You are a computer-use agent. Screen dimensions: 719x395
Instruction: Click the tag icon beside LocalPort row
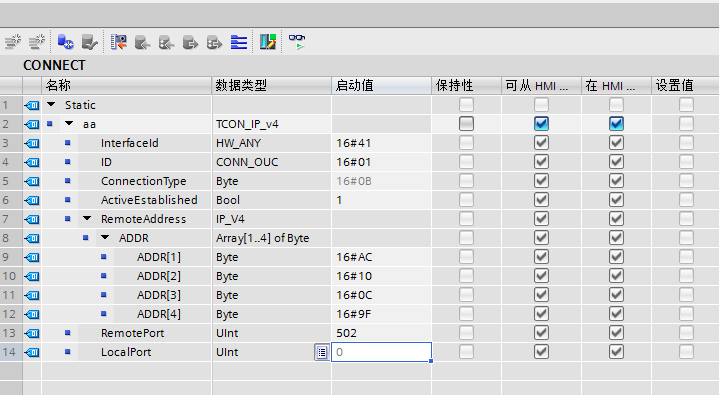[x=32, y=352]
